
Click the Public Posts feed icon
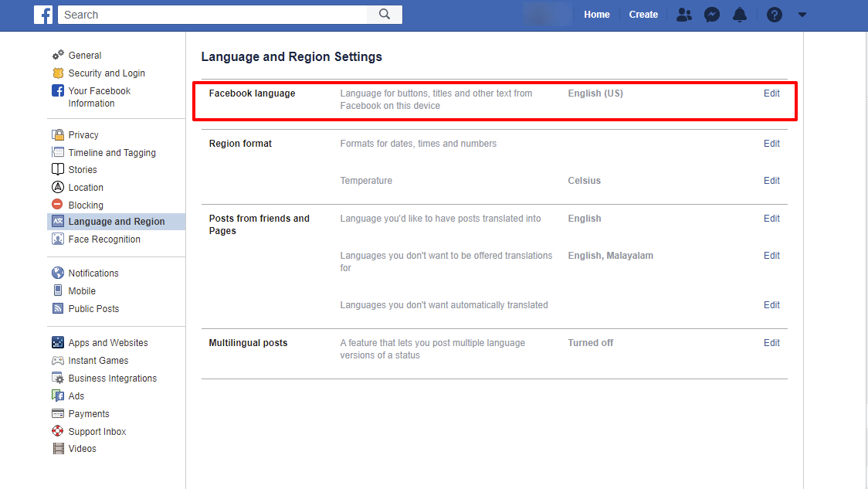tap(58, 308)
